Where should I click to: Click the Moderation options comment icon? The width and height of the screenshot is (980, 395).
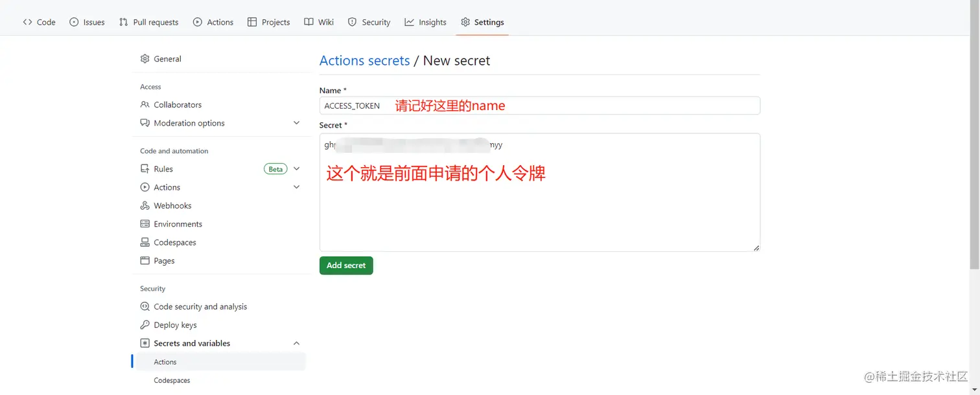pos(145,123)
